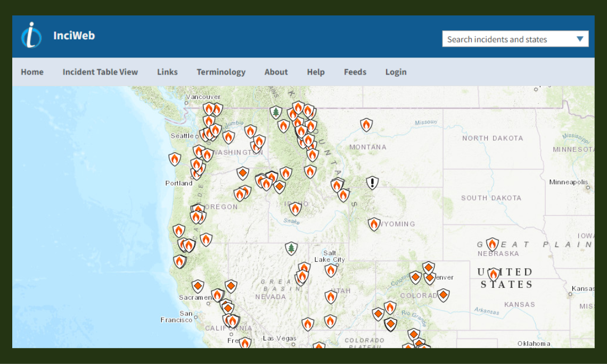Open Incident Table View

tap(100, 72)
